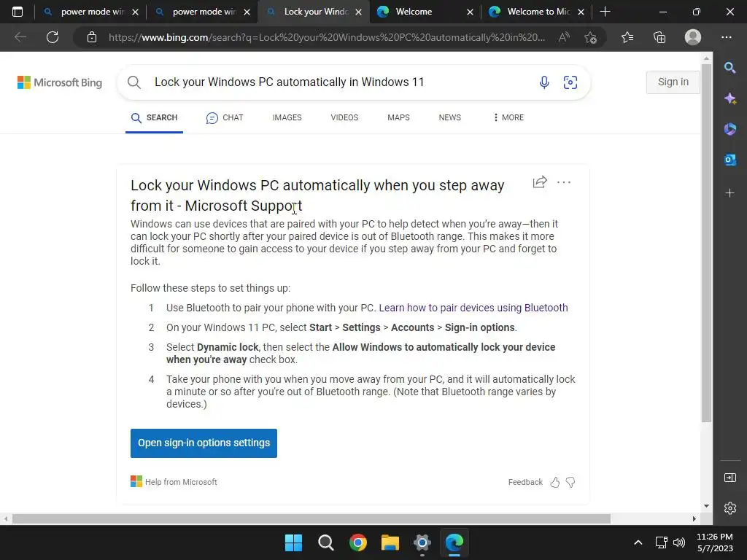Open the profile avatar icon
This screenshot has width=747, height=560.
coord(693,37)
